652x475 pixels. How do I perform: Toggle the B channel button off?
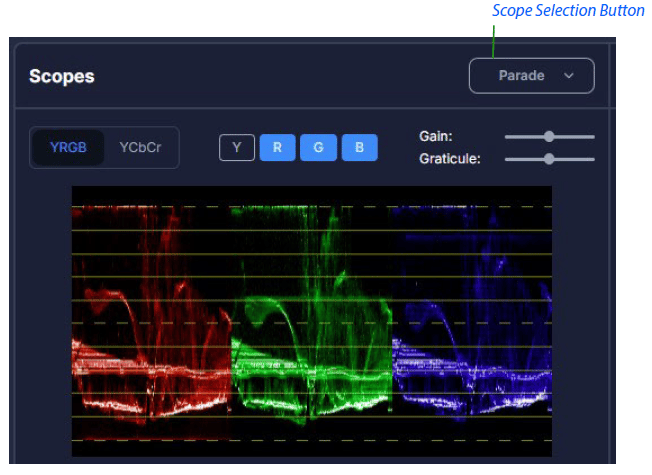point(360,147)
